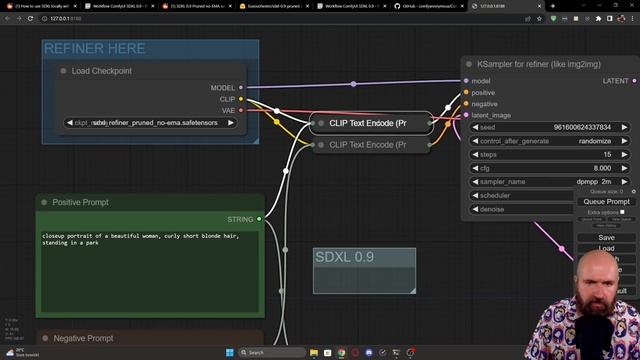This screenshot has width=640, height=360.
Task: Decrease denoise with its left arrow
Action: coord(476,209)
